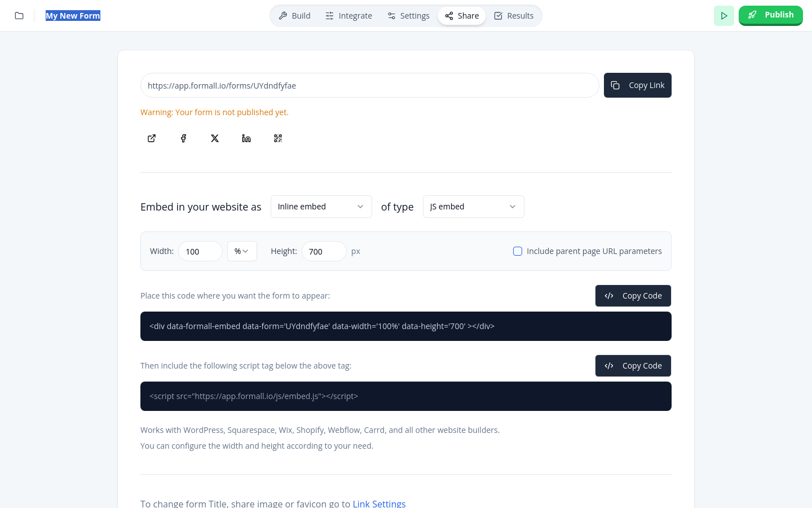
Task: Enable Include parent page URL parameters
Action: coord(518,251)
